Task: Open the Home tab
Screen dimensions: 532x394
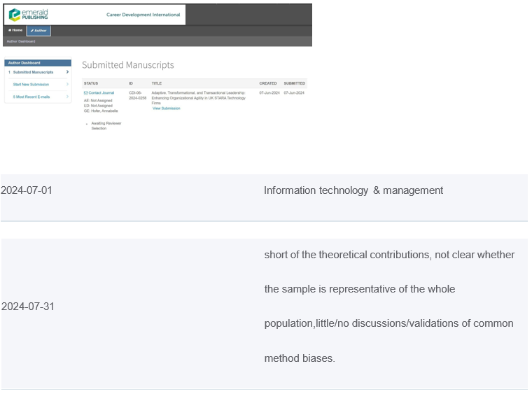Action: [15, 31]
